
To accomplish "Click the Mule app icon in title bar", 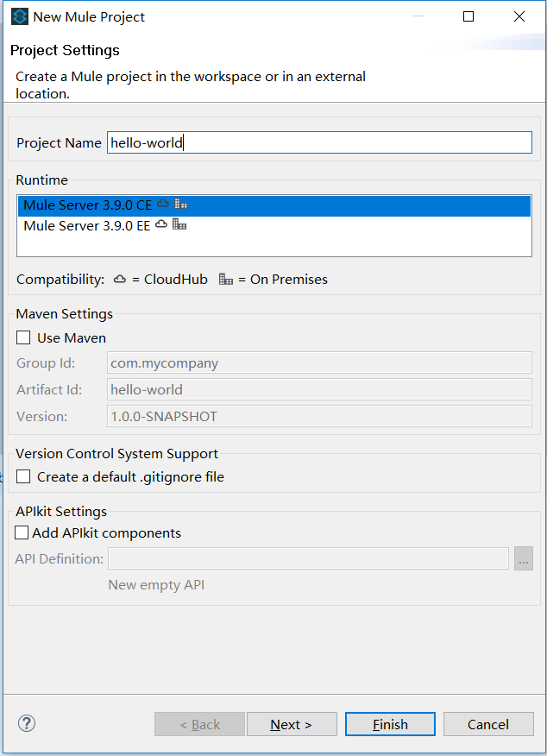I will tap(20, 17).
